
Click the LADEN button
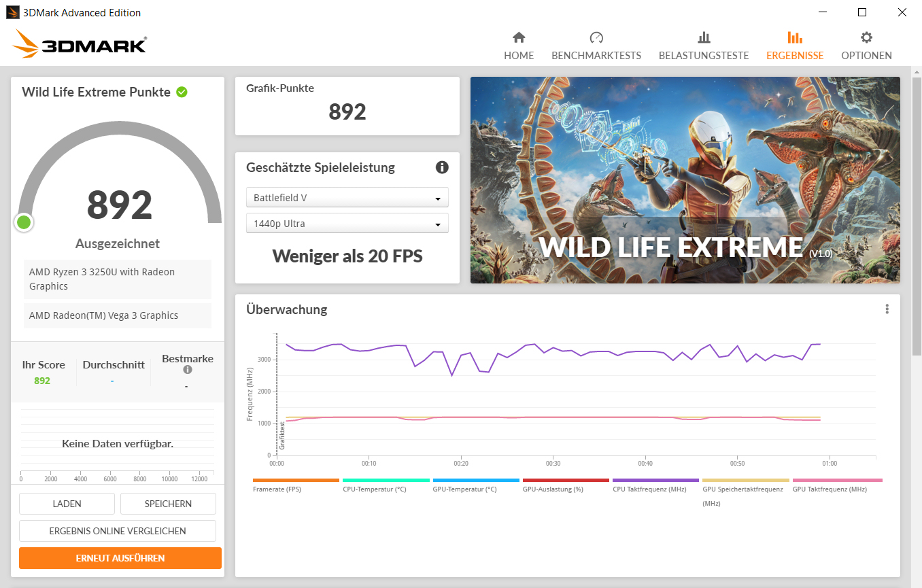[x=67, y=504]
